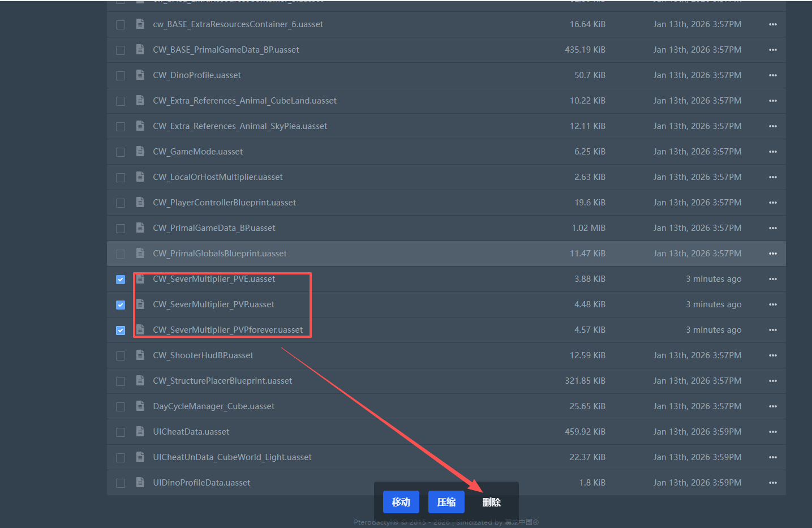
Task: Open CW_LocalOrHostMultiplier.uasset file
Action: [x=217, y=177]
